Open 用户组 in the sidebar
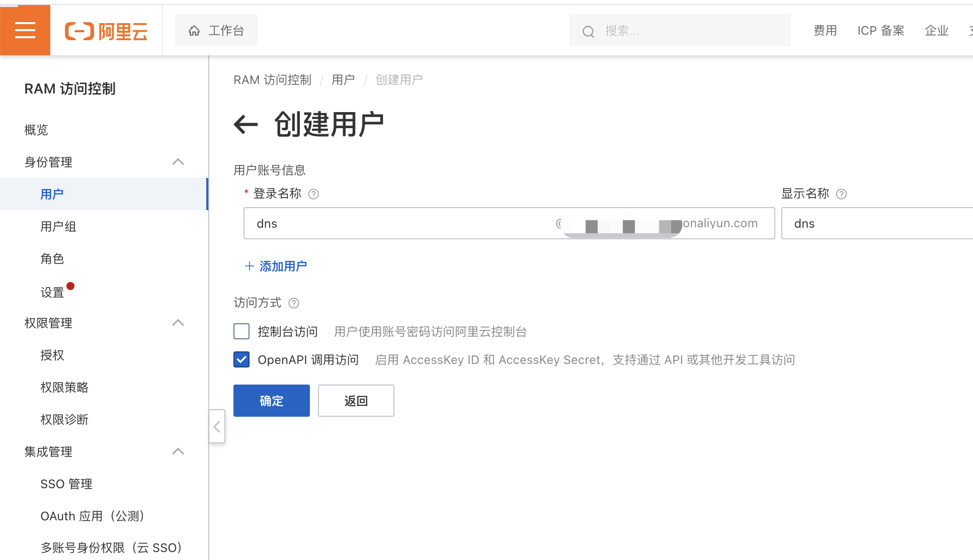The height and width of the screenshot is (560, 973). point(58,227)
